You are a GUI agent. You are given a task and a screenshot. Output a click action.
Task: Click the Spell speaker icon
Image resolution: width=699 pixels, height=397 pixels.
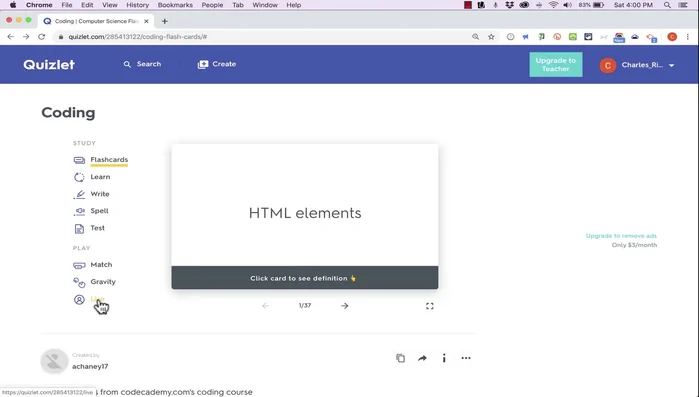(x=79, y=211)
